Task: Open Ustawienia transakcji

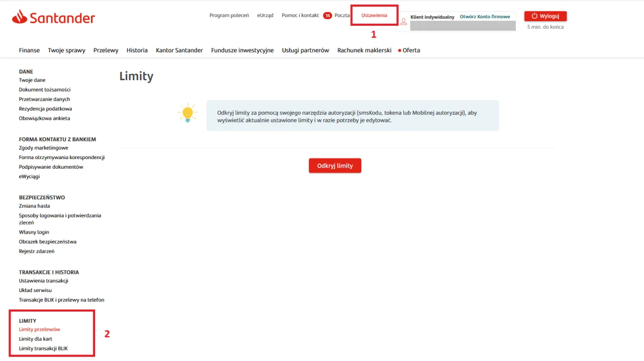Action: 44,281
